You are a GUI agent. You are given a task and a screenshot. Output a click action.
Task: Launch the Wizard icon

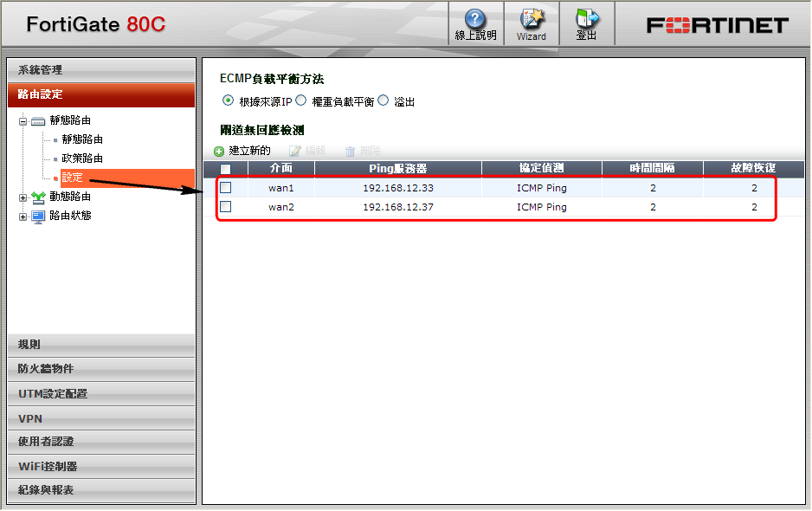pos(532,19)
